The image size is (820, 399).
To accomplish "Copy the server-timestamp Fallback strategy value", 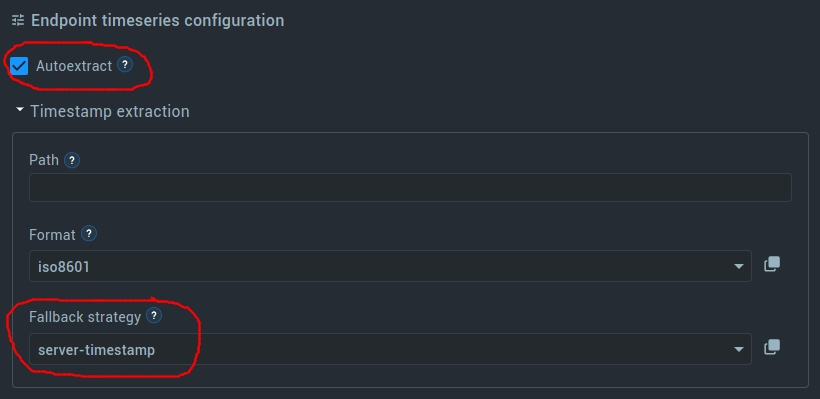I will [x=772, y=347].
